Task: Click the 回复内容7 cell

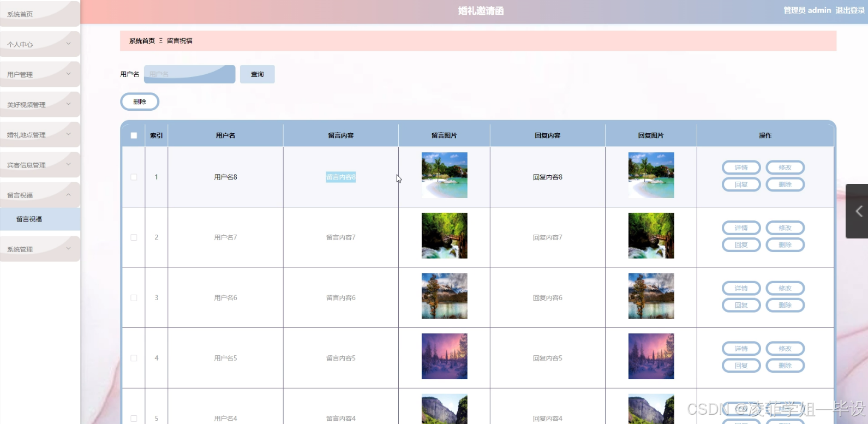Action: [x=548, y=237]
